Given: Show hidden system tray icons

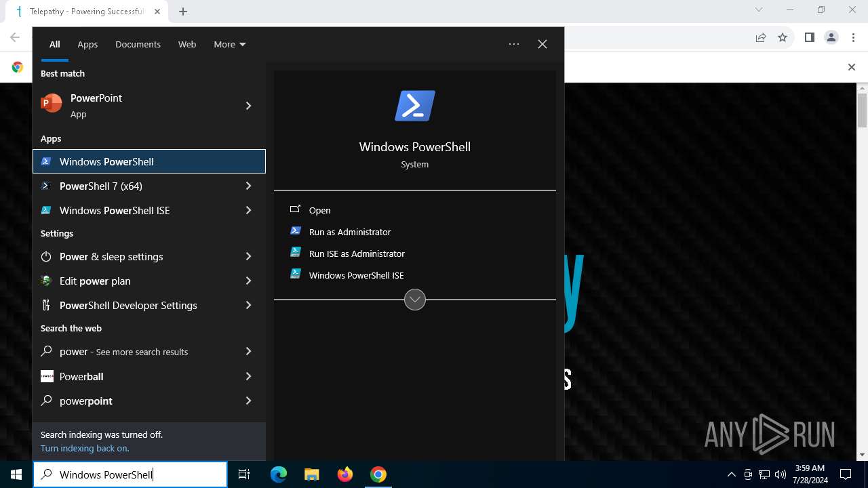Looking at the screenshot, I should (x=732, y=474).
